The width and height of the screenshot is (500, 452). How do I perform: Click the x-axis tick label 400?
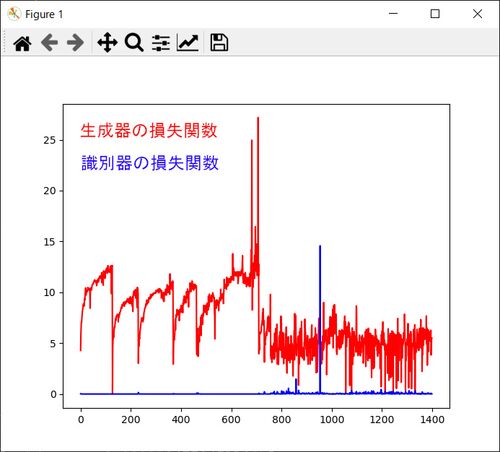point(181,419)
